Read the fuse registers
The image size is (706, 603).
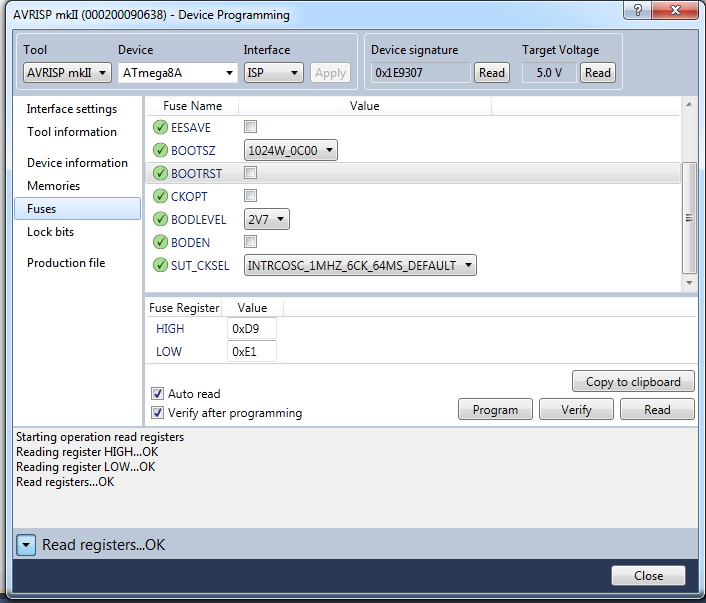[657, 409]
